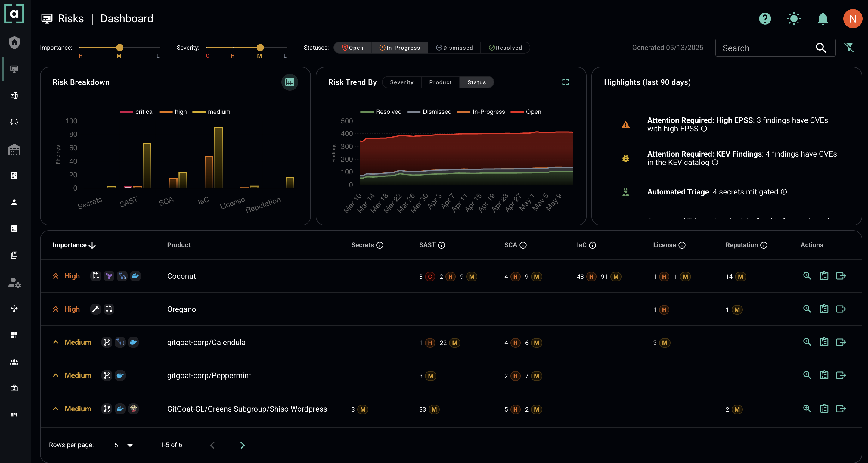Select the Product trend tab
Image resolution: width=868 pixels, height=463 pixels.
[440, 82]
